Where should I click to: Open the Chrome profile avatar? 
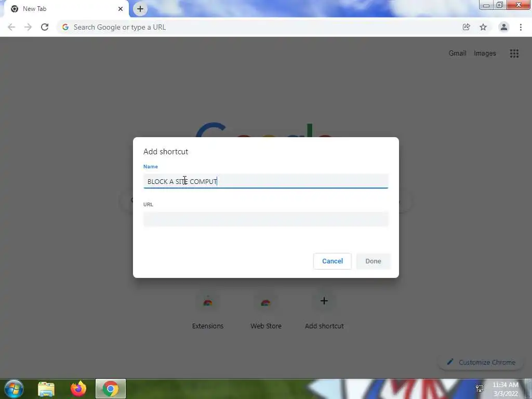(504, 27)
